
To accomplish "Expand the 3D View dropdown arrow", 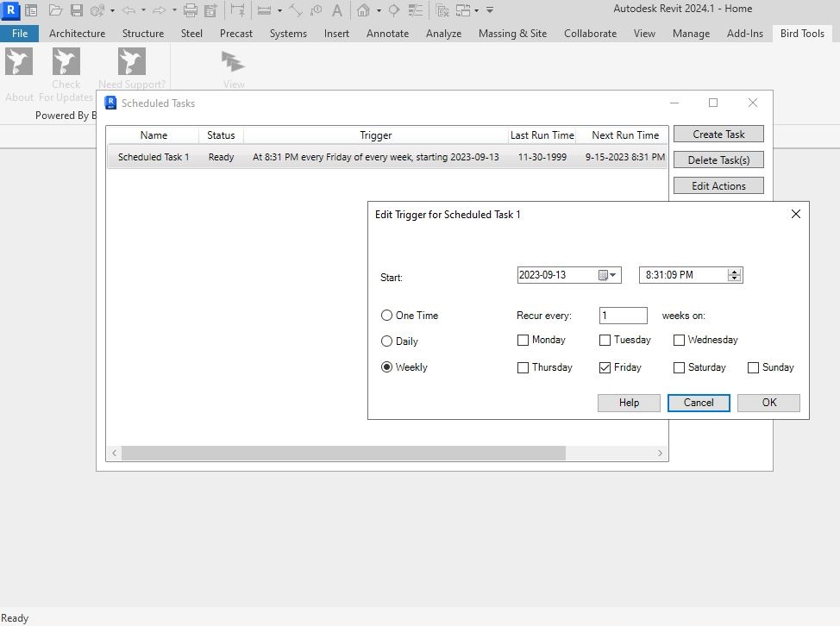I will pos(379,10).
